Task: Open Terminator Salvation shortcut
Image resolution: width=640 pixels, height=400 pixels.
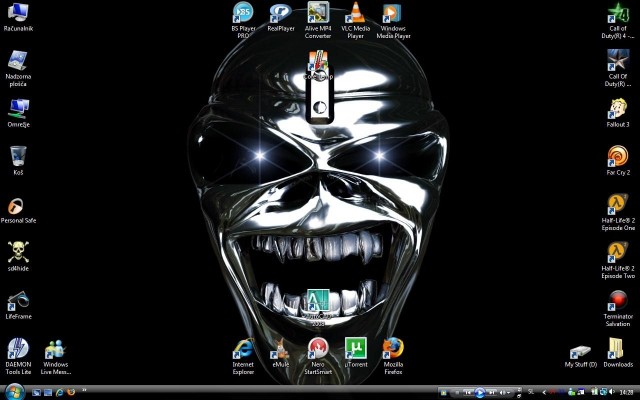Action: 618,309
